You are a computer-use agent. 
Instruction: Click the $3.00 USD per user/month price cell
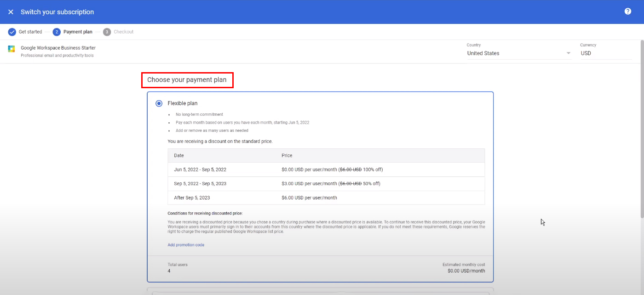(331, 184)
